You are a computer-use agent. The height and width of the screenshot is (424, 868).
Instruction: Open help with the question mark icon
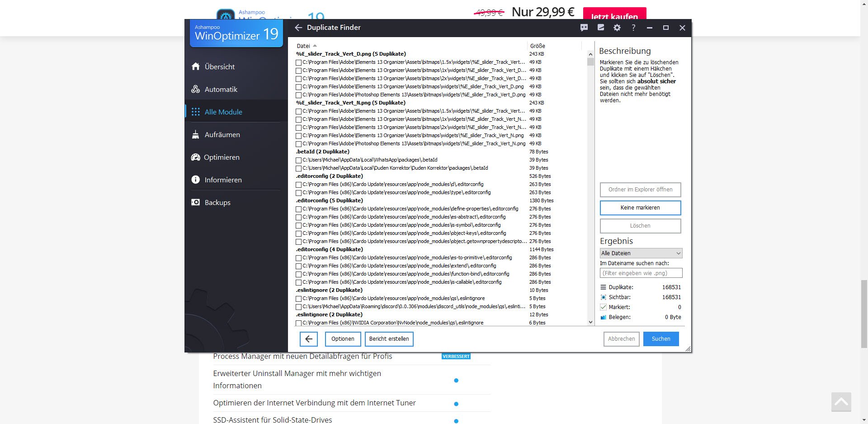[x=633, y=28]
